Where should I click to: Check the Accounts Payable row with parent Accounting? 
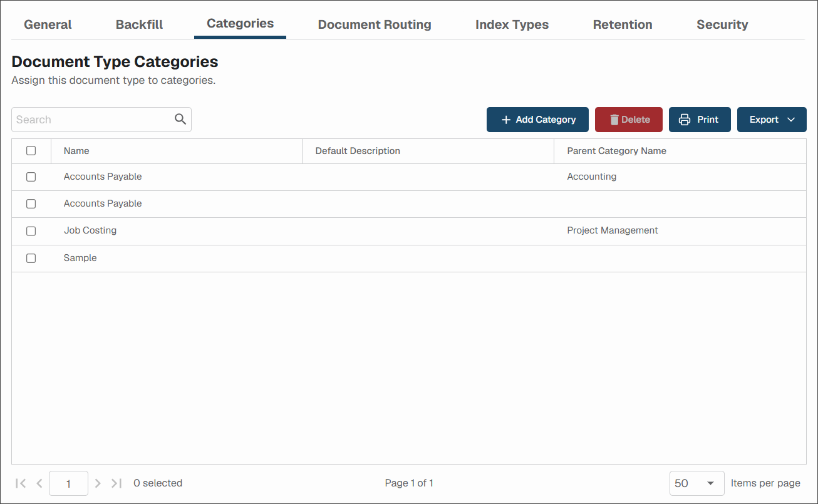click(x=31, y=177)
